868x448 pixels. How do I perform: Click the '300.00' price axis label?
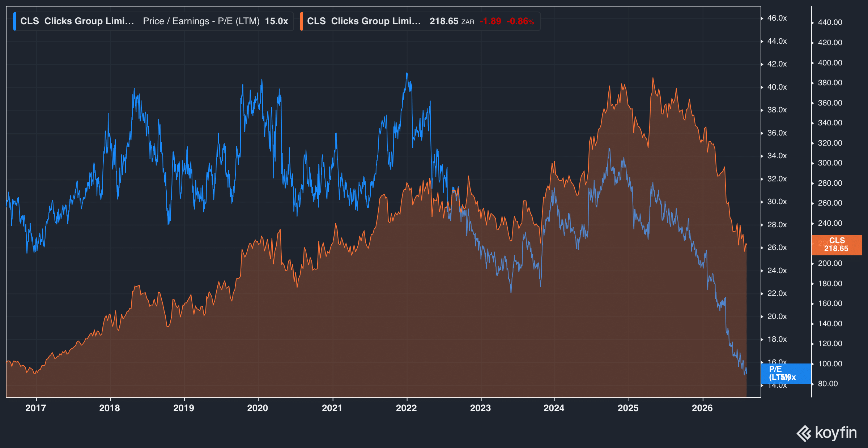(x=830, y=163)
